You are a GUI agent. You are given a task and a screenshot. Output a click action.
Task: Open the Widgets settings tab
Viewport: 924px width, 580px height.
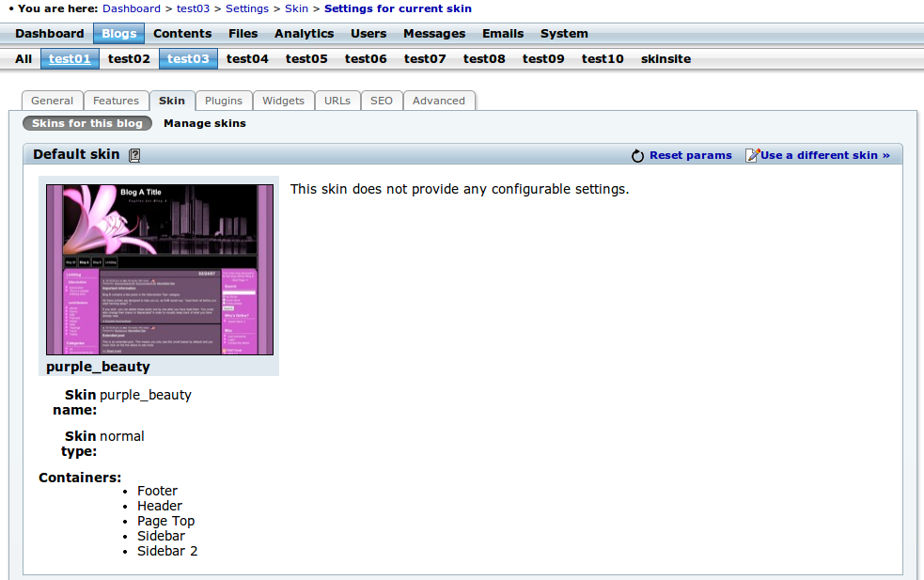point(284,101)
